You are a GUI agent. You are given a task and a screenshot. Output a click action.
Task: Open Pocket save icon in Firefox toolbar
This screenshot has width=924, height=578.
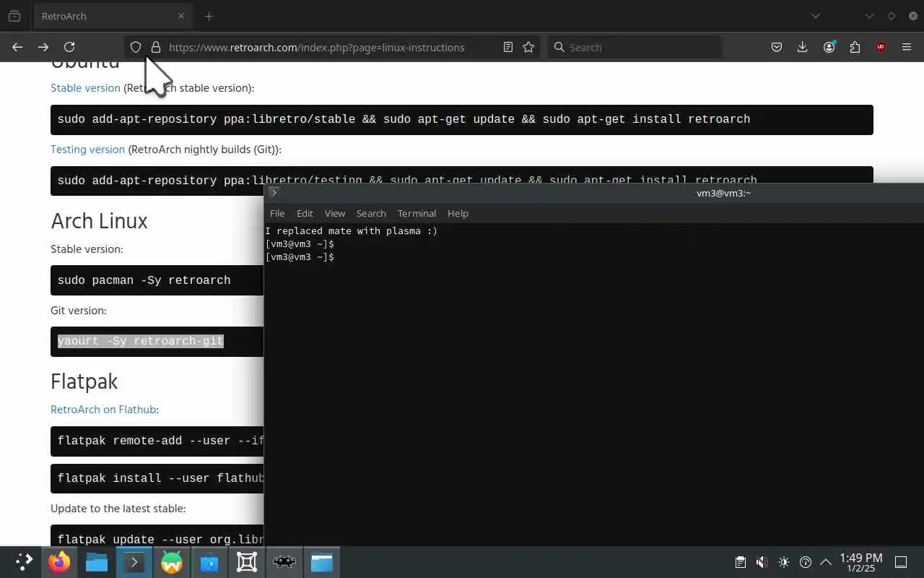point(777,47)
